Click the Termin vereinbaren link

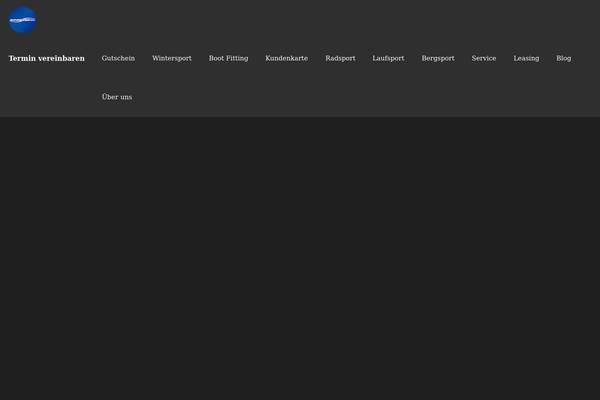pos(46,59)
